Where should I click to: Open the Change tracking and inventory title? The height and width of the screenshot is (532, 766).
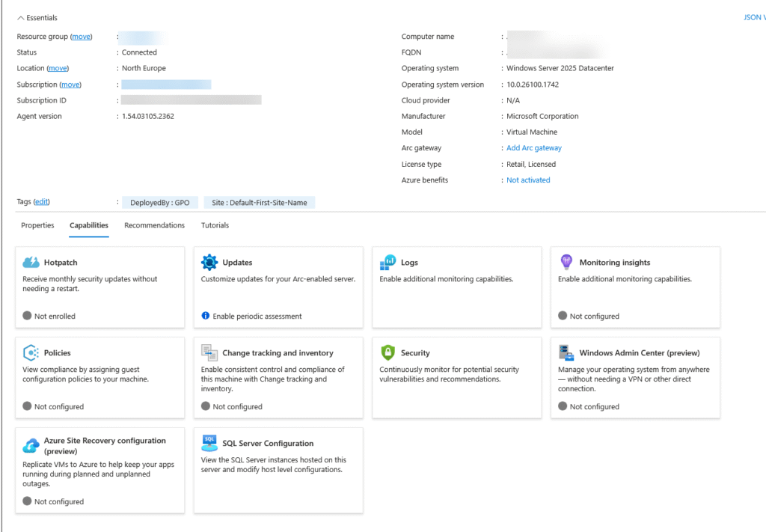(278, 352)
